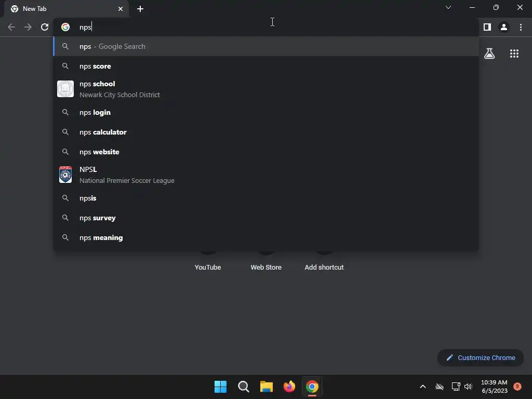This screenshot has width=532, height=399.
Task: Click the magnifier icon beside 'nps score'
Action: tap(65, 66)
